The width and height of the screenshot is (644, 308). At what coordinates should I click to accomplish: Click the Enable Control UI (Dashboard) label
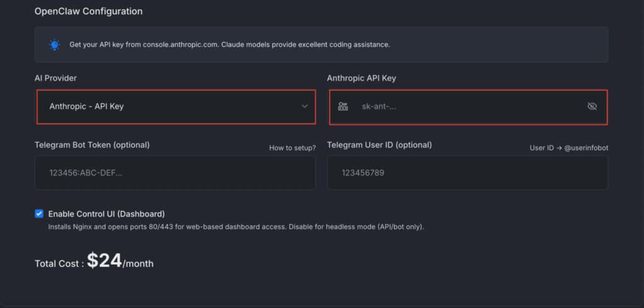click(106, 214)
